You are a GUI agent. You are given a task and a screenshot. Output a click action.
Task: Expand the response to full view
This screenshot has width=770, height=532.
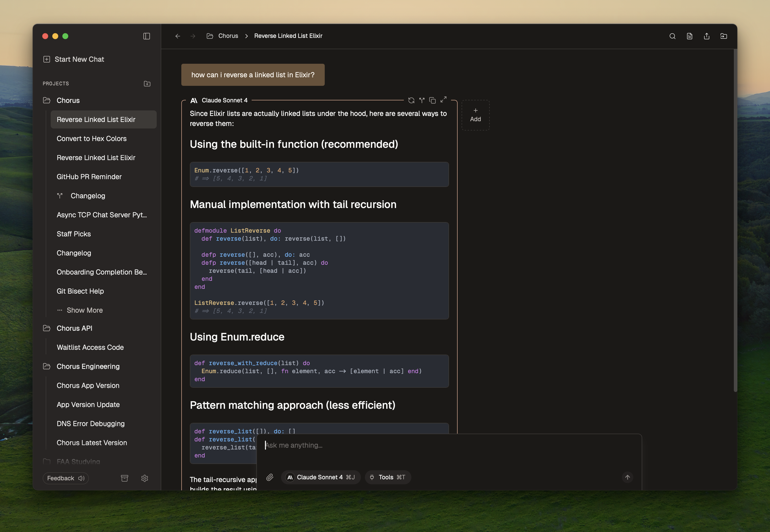[443, 100]
